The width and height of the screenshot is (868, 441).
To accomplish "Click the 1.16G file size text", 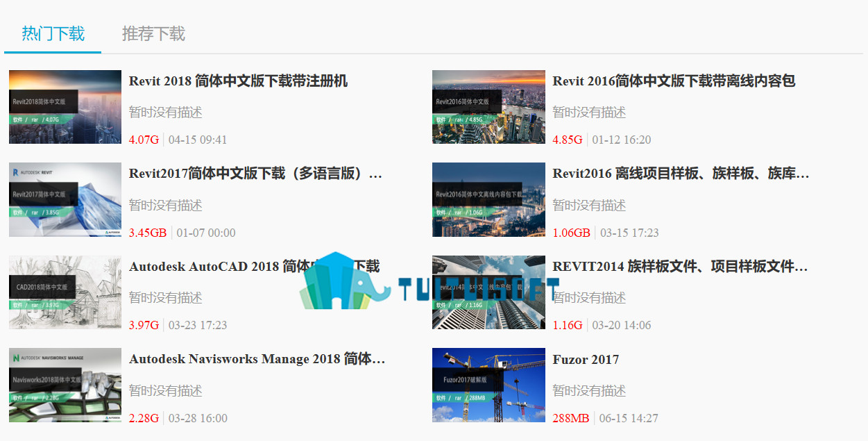I will pyautogui.click(x=568, y=325).
